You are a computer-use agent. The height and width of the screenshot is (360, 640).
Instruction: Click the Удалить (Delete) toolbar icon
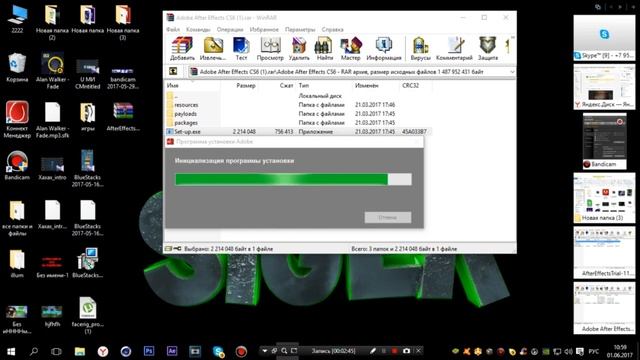click(299, 49)
